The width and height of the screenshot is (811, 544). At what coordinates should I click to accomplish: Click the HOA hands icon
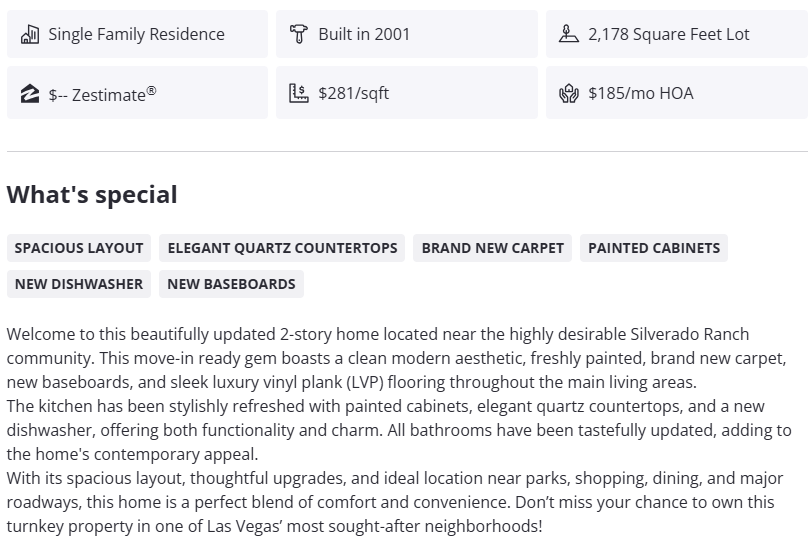(x=569, y=94)
